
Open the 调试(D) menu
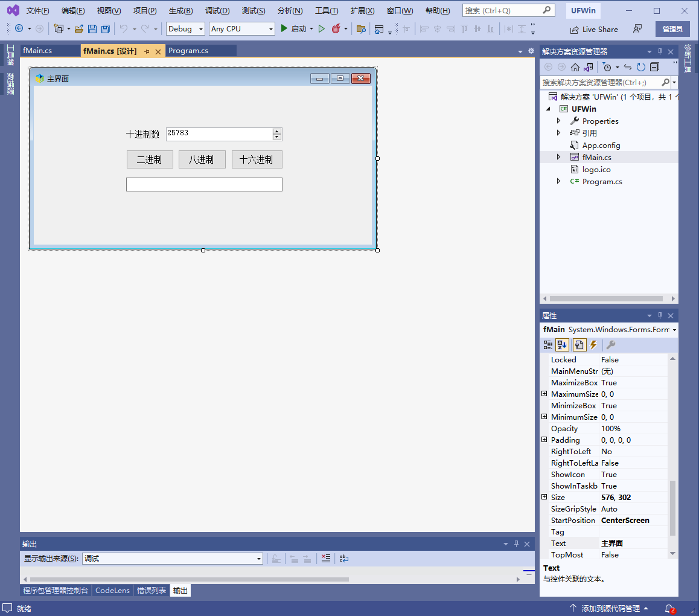(x=217, y=11)
